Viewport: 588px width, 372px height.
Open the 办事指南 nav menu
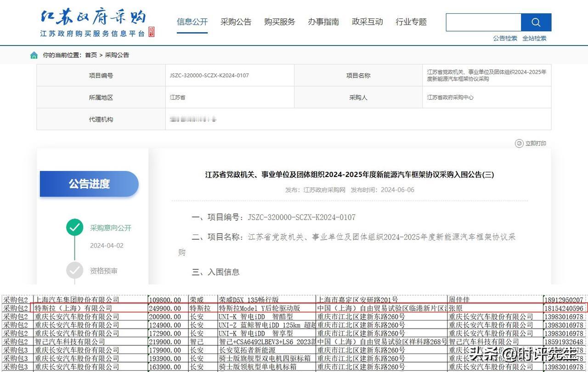coord(323,22)
